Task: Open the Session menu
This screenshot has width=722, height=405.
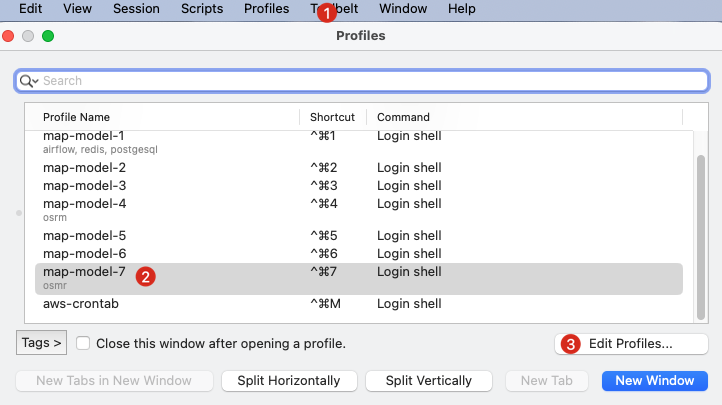Action: click(x=136, y=9)
